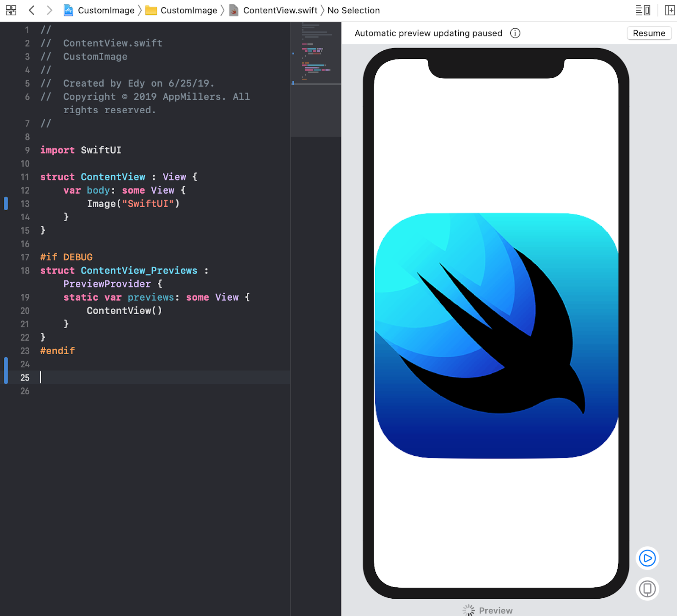677x616 pixels.
Task: Click the code minimap
Action: point(316,79)
